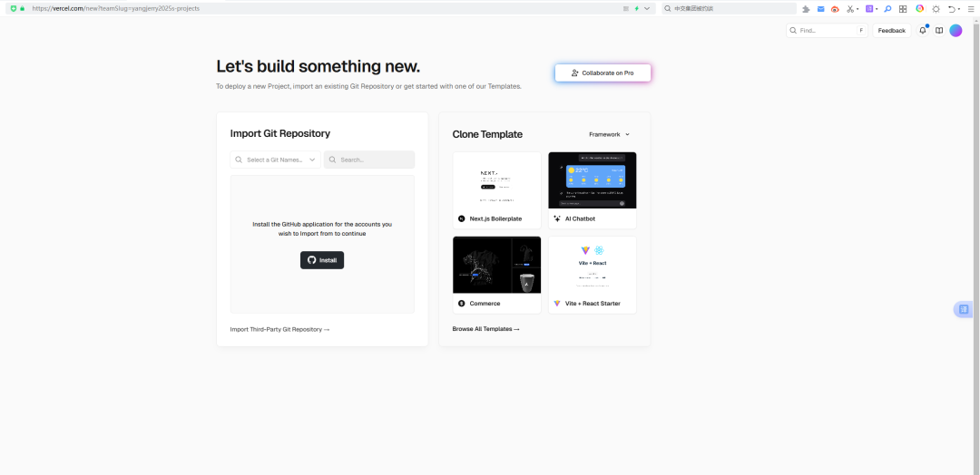Image resolution: width=980 pixels, height=475 pixels.
Task: Click the GitHub Install button
Action: coord(322,260)
